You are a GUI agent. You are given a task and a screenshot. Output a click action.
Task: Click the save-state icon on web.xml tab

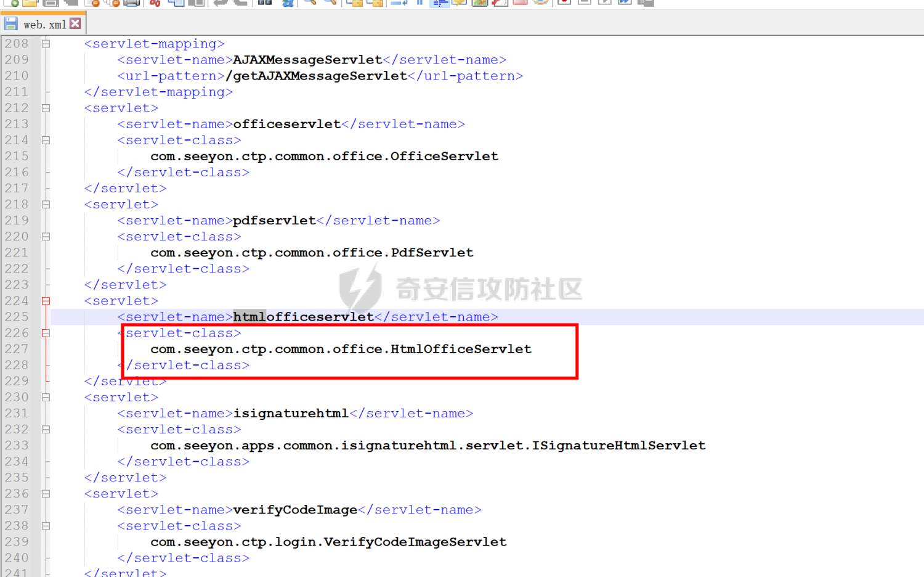click(11, 24)
